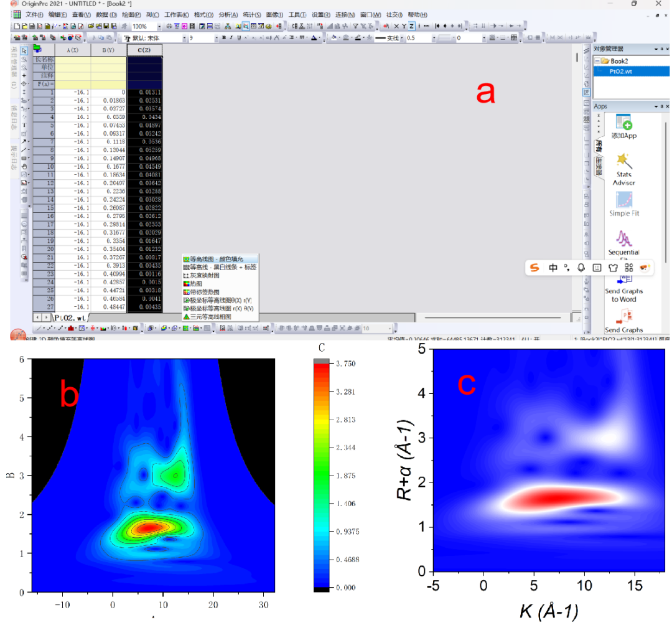Open the 帮助(H) menu
Screen dimensions: 672x625
point(418,14)
